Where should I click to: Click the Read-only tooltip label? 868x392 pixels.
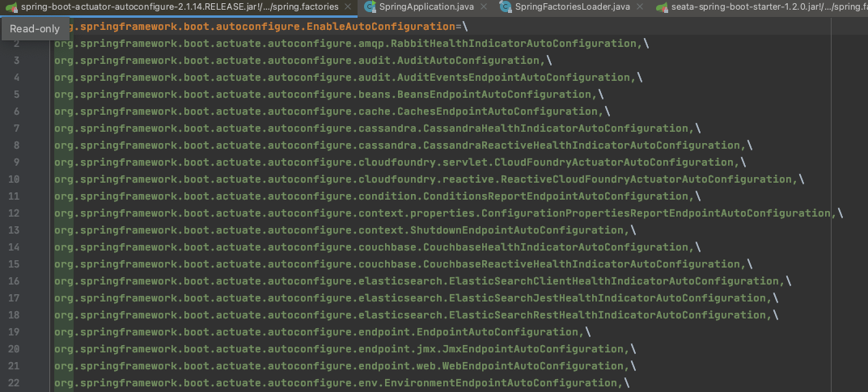[x=33, y=27]
